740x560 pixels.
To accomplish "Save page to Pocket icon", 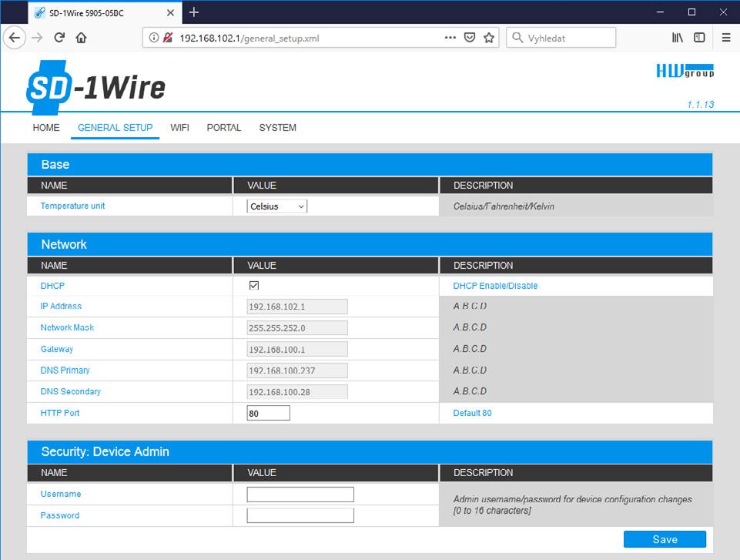I will pos(470,38).
